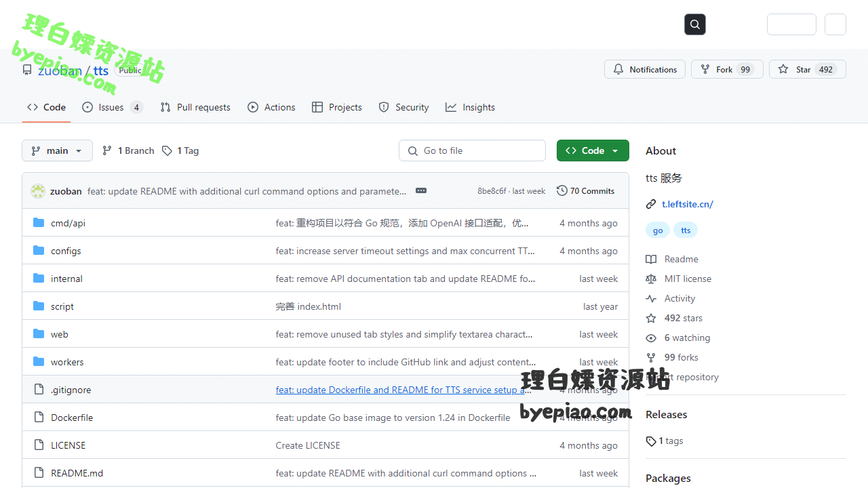This screenshot has width=868, height=488.
Task: Go to the Actions tab
Action: [x=271, y=107]
